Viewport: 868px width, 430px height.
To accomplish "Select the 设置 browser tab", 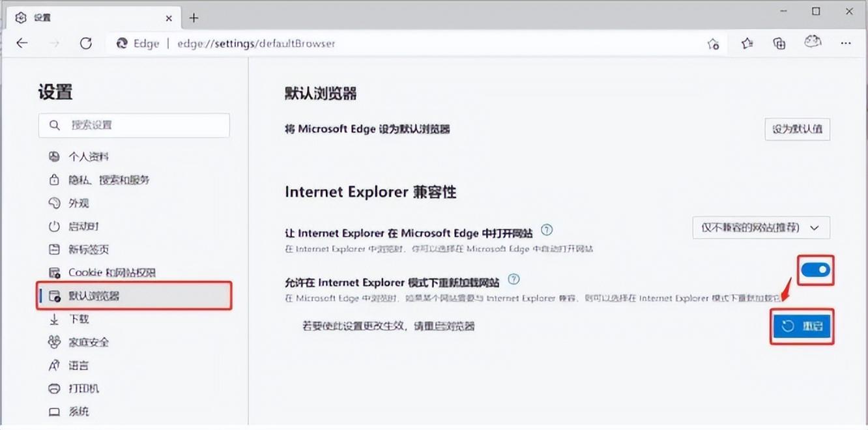I will 94,18.
